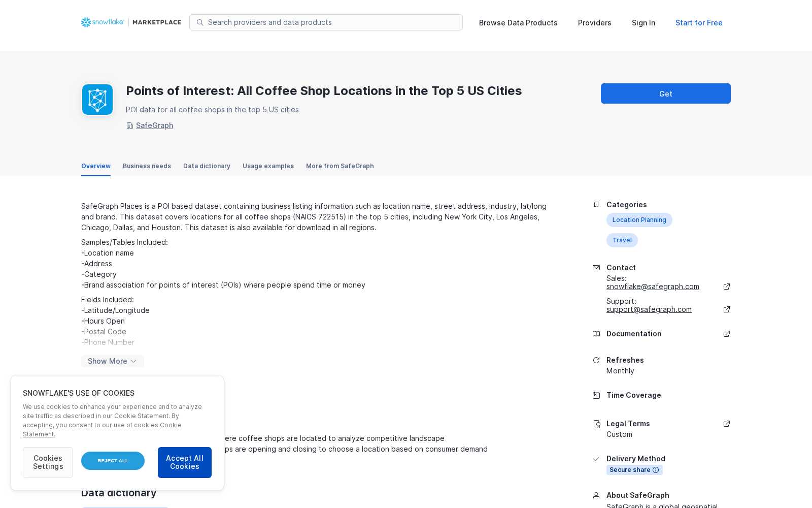Image resolution: width=812 pixels, height=508 pixels.
Task: Open external link for support email
Action: pyautogui.click(x=727, y=309)
